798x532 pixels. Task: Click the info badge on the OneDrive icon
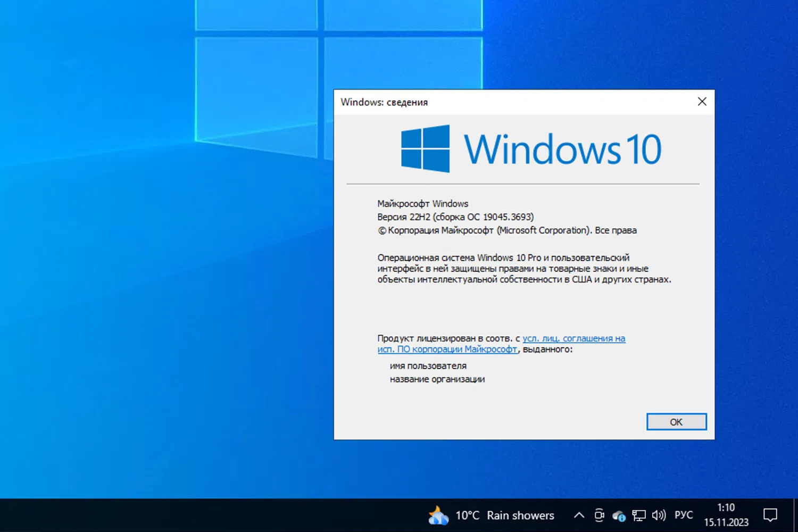(621, 518)
